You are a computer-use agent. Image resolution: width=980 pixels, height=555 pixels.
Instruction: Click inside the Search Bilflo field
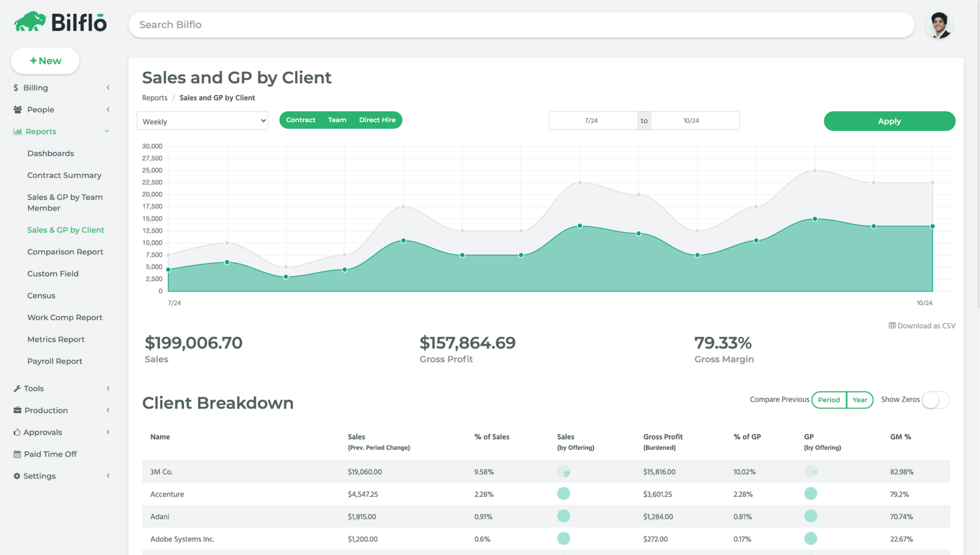tap(335, 24)
